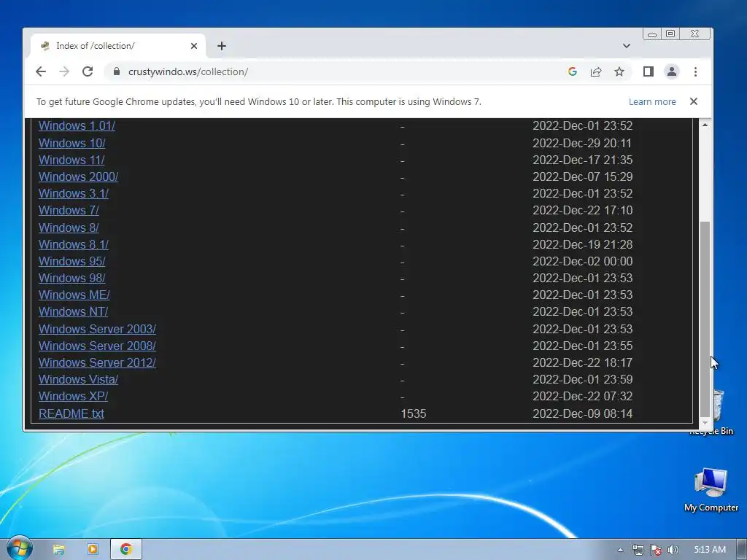Screen dimensions: 747x560
Task: Open the README.txt file
Action: point(71,413)
